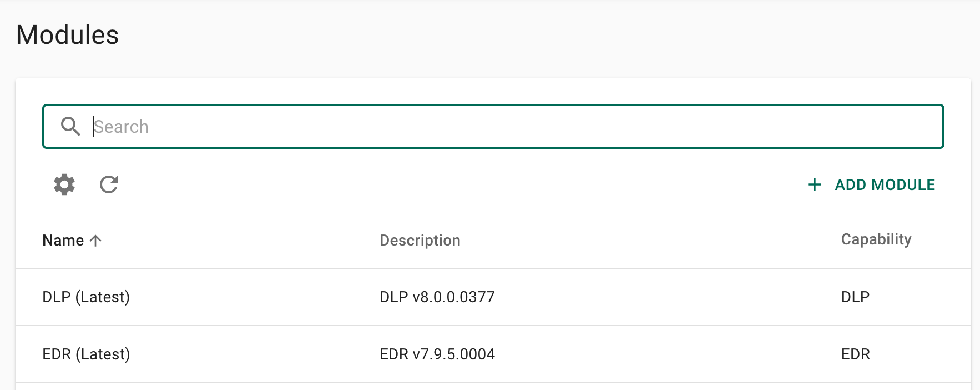
Task: Refresh the modules list
Action: click(x=109, y=184)
